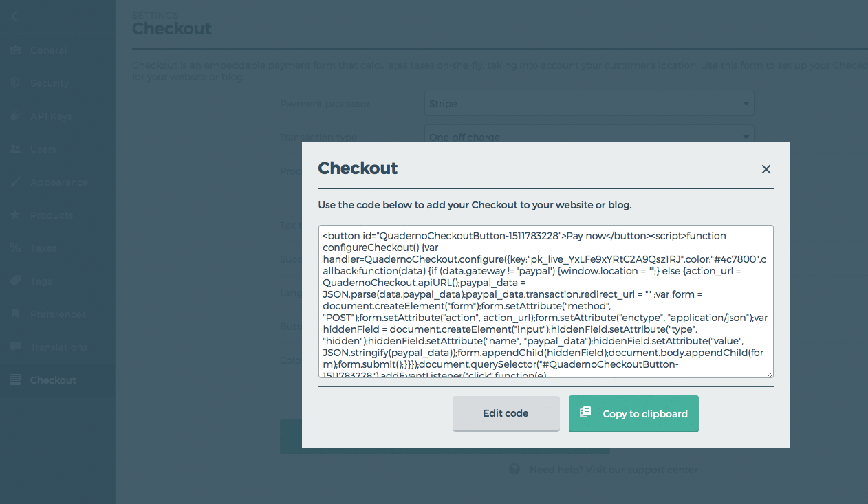
Task: Click the General settings icon
Action: [15, 50]
